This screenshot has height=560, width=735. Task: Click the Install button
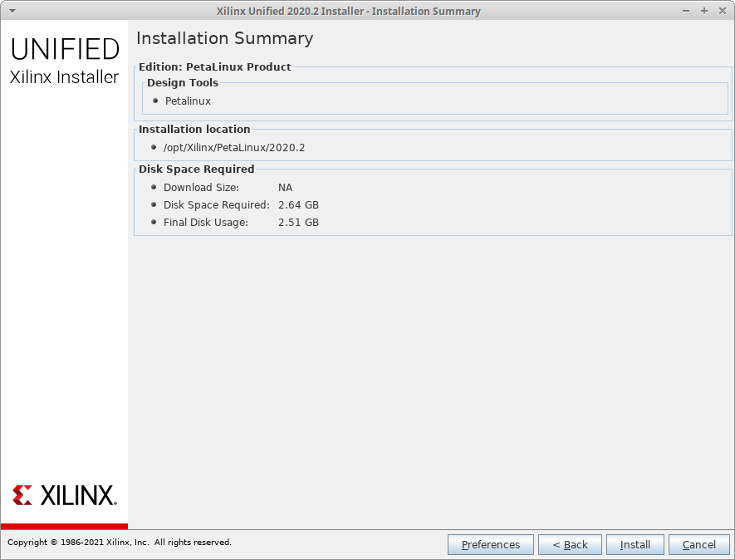tap(635, 544)
